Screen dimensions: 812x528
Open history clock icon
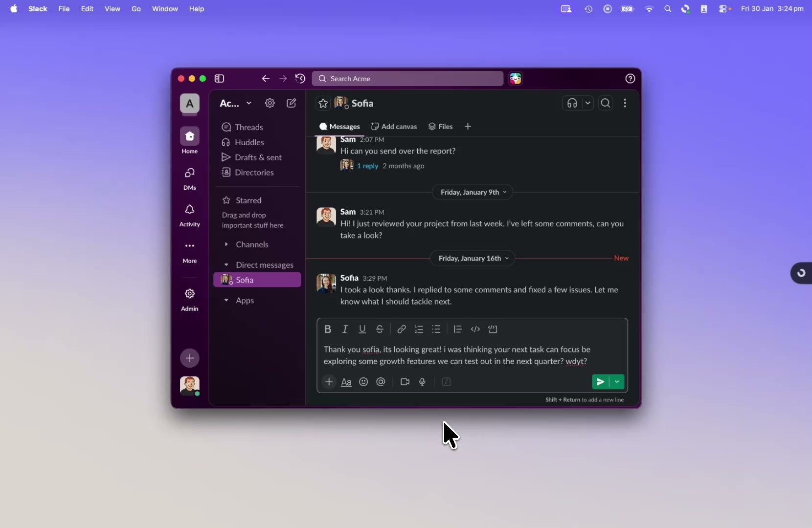click(x=300, y=79)
